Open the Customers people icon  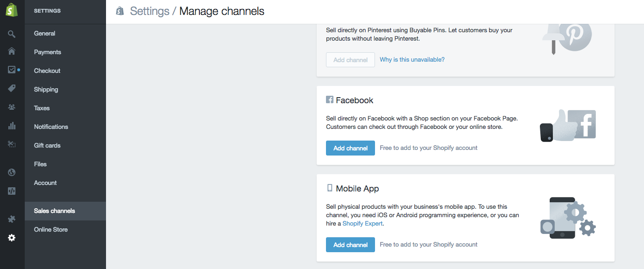12,107
